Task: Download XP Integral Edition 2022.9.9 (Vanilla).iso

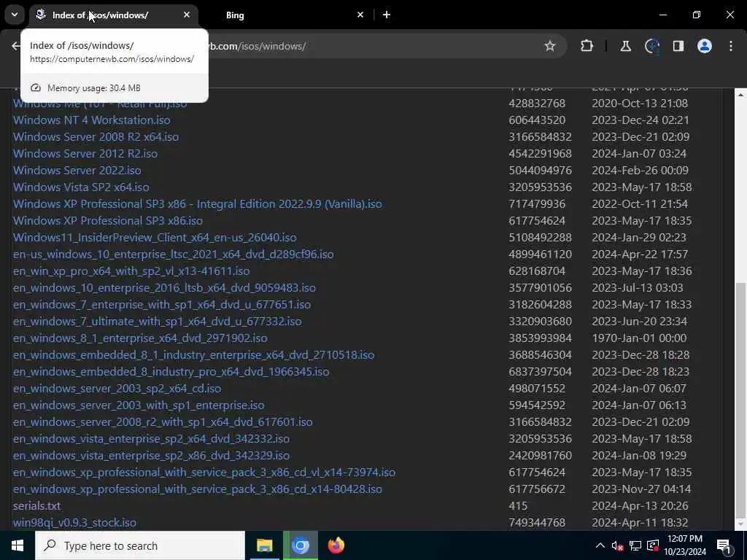Action: click(x=197, y=204)
